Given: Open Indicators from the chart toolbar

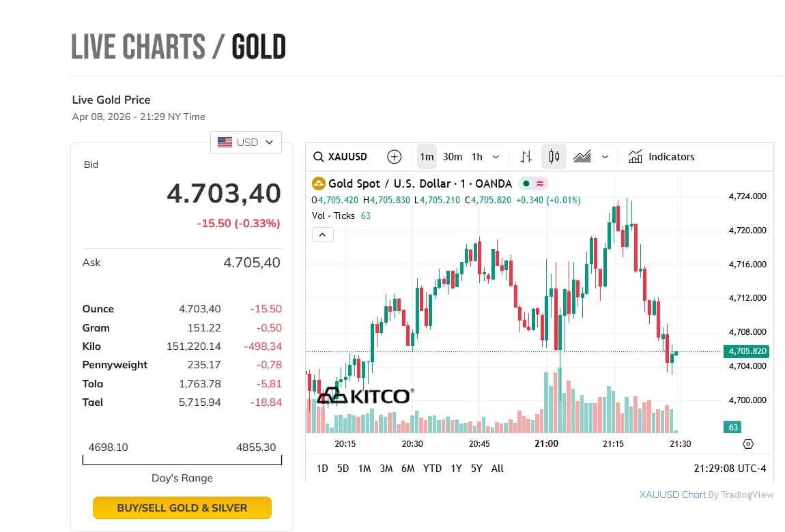Looking at the screenshot, I should 661,157.
